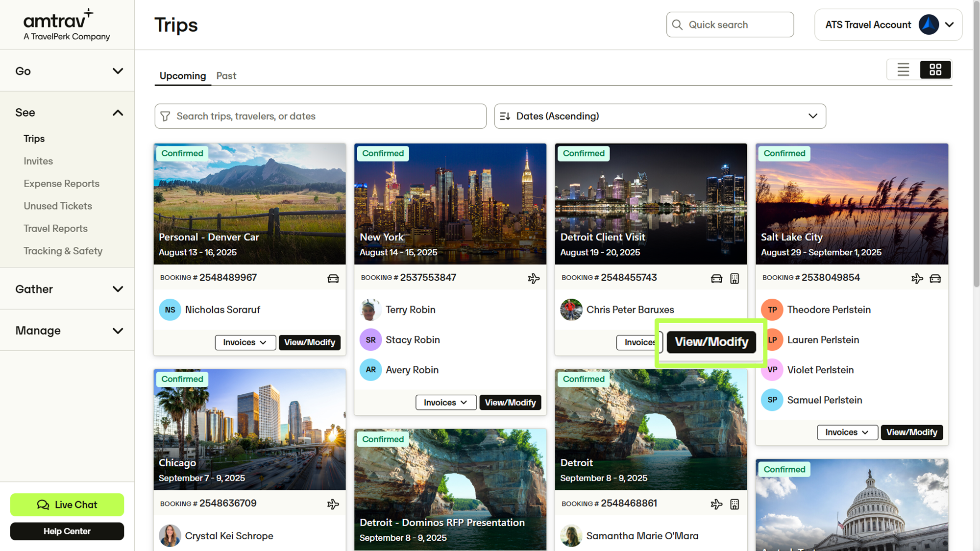The image size is (980, 551).
Task: Open Travel Reports in the sidebar
Action: pyautogui.click(x=56, y=229)
